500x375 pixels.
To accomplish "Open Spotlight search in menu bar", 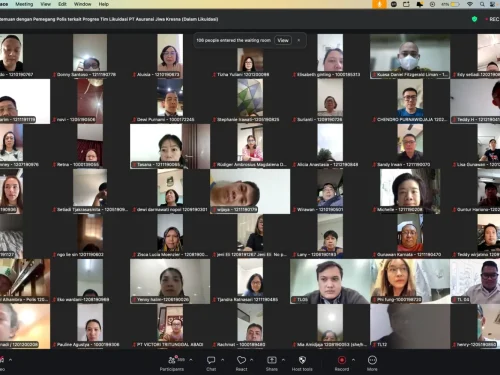I will pos(482,4).
